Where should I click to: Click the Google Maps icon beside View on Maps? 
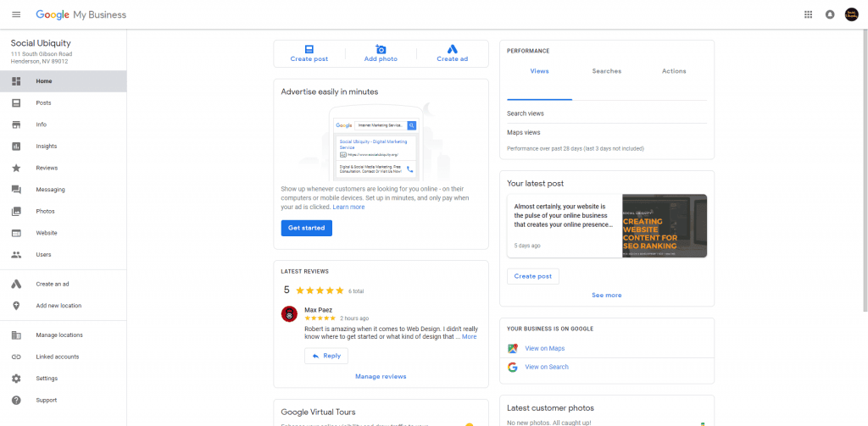point(513,349)
